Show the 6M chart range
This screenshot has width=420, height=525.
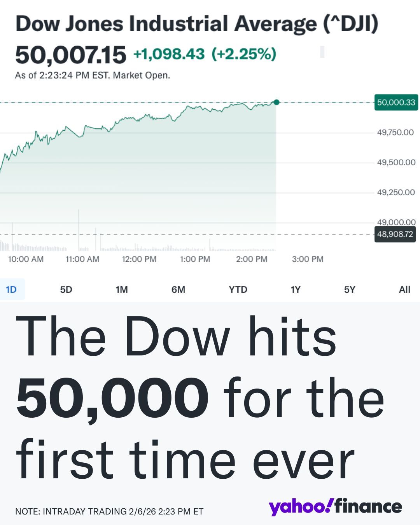click(178, 289)
